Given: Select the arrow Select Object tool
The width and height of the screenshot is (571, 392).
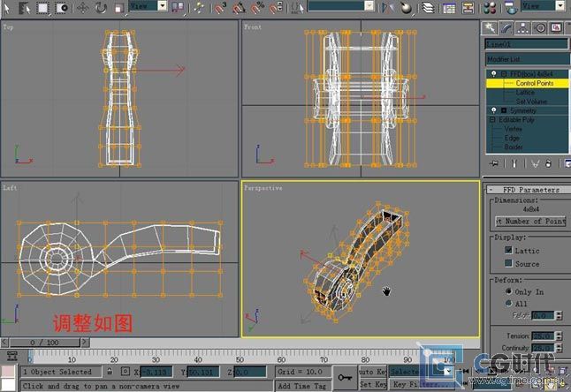Looking at the screenshot, I should 7,8.
